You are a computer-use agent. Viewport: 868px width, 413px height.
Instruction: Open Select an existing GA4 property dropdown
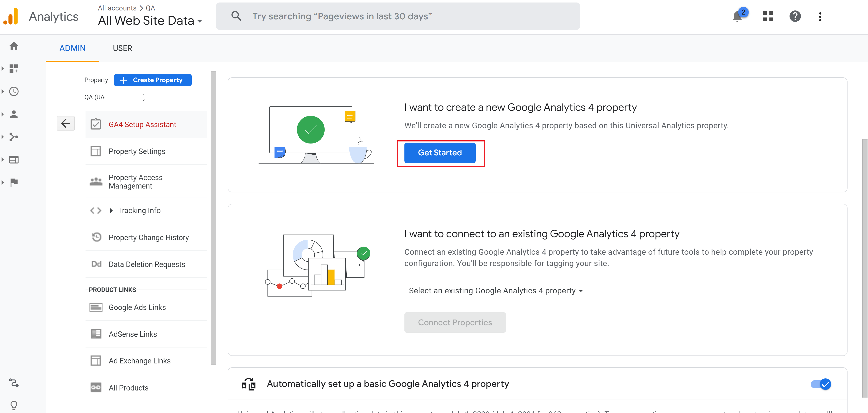click(495, 291)
